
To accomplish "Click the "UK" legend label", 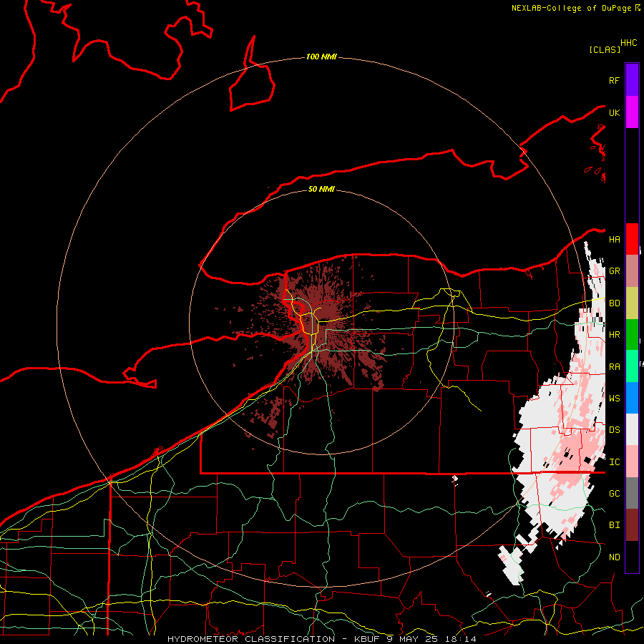I will pyautogui.click(x=614, y=112).
